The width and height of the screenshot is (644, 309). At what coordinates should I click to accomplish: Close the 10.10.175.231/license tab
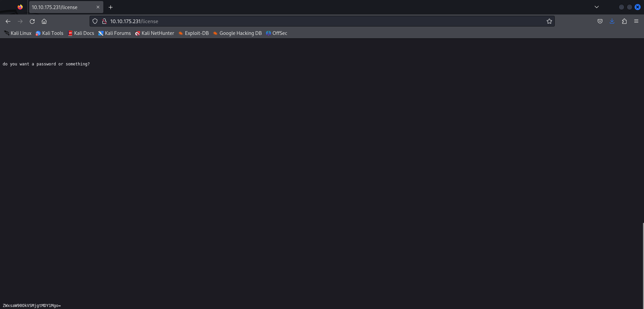98,7
